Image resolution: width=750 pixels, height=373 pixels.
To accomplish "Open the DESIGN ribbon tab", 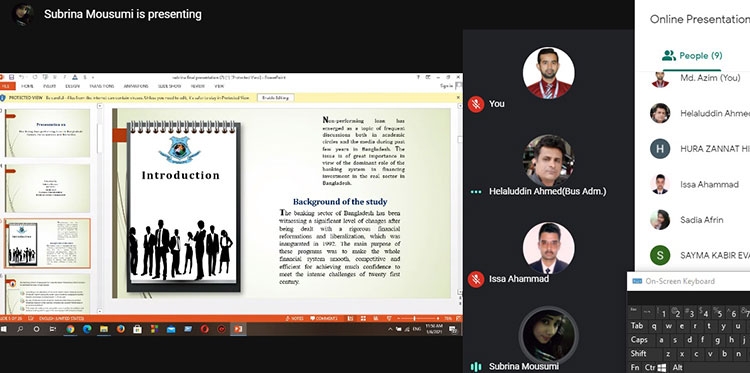I will pos(72,86).
